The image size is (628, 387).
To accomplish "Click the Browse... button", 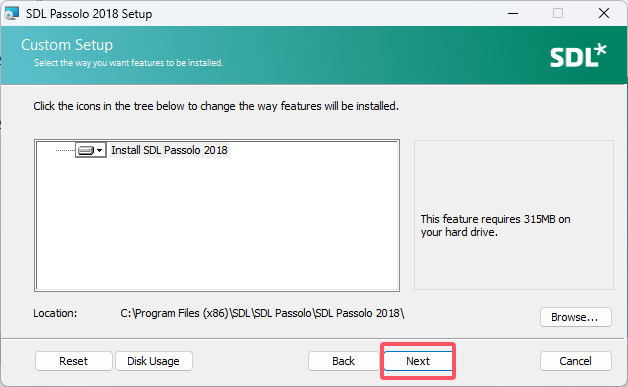I will [575, 317].
